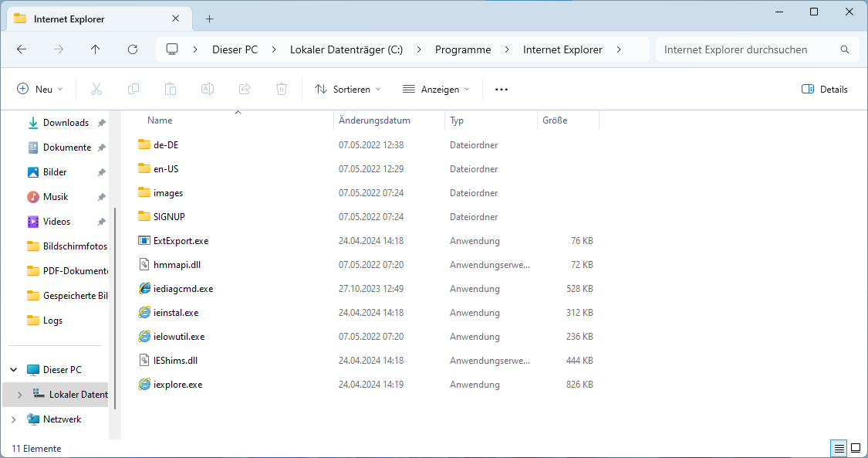Go up one folder level

(x=96, y=49)
